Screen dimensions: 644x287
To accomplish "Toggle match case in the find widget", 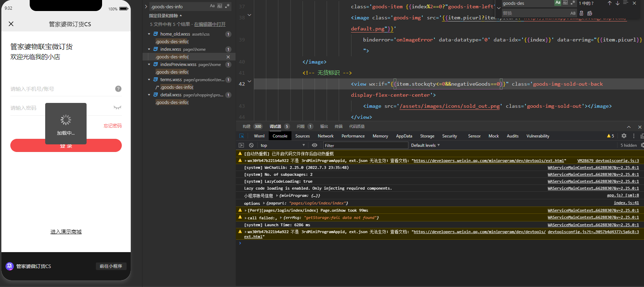I will coord(557,3).
